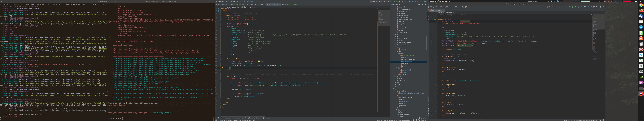Expand the smtp folder in project tree
This screenshot has height=121, width=644.
(x=395, y=76)
